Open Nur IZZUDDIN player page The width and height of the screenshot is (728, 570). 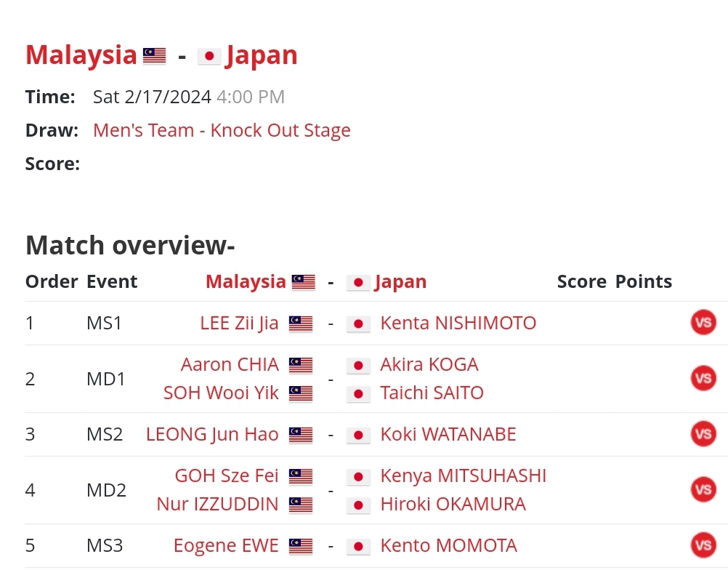coord(217,504)
